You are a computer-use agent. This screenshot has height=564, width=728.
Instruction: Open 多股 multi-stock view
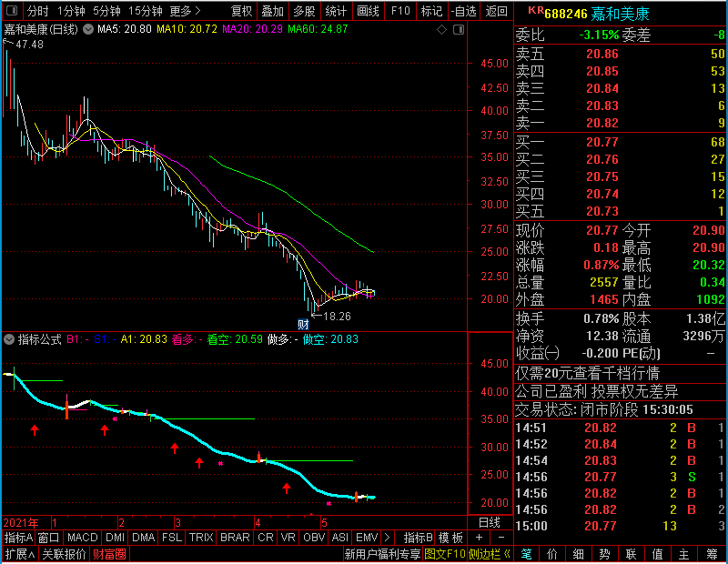coord(304,11)
